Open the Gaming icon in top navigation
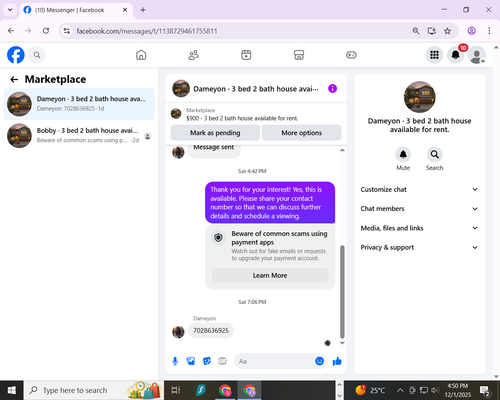Viewport: 500px width, 400px height. click(x=351, y=55)
